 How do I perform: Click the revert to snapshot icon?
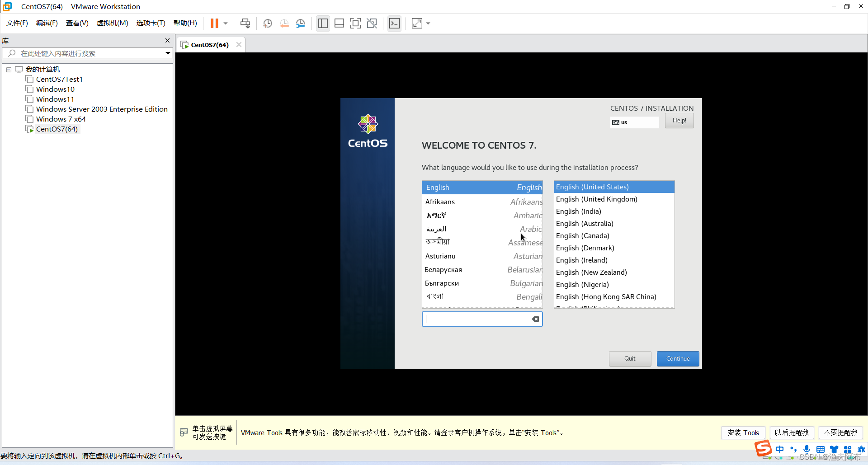(284, 23)
